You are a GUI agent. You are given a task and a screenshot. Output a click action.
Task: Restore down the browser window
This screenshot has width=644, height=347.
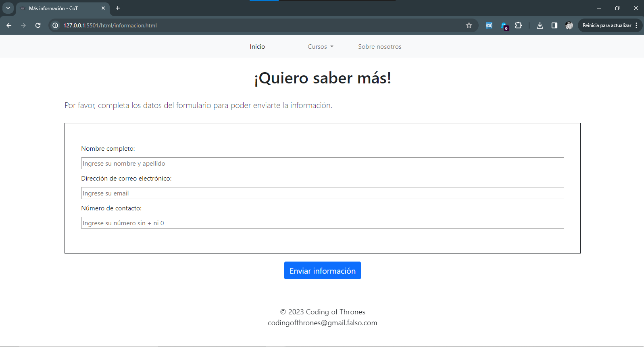click(x=617, y=8)
